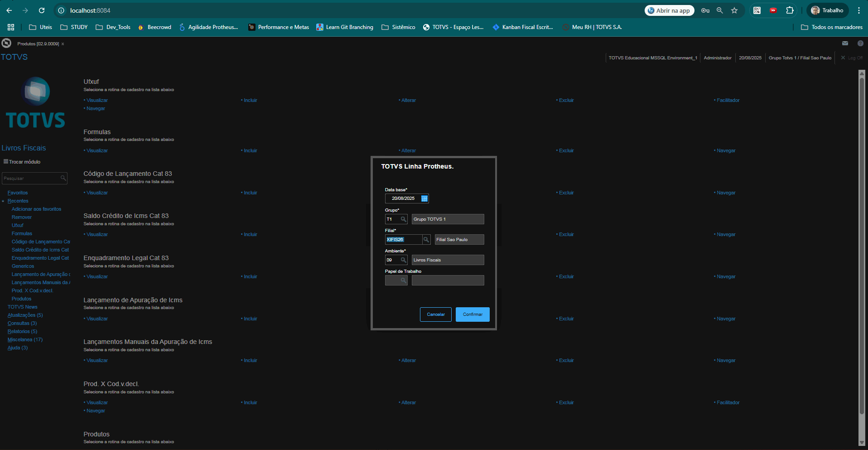Click Alterar under Formulas
Screen dimensions: 868x450
[x=408, y=151]
